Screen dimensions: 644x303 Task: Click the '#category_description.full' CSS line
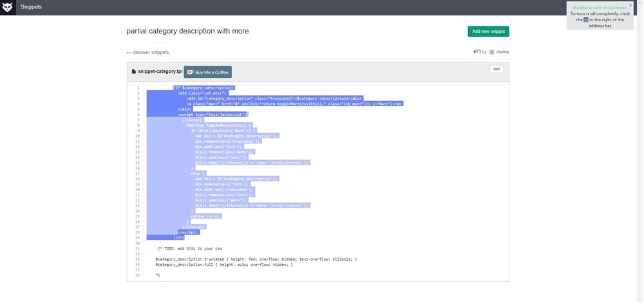pyautogui.click(x=224, y=264)
